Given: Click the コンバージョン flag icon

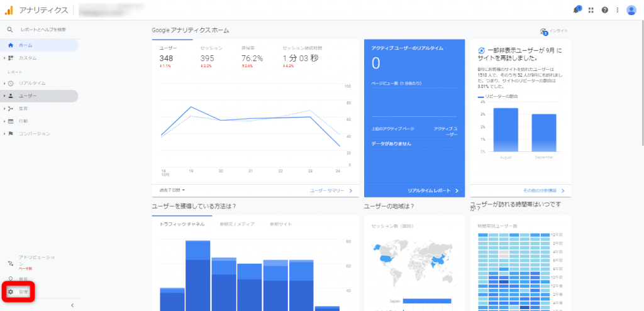Looking at the screenshot, I should pyautogui.click(x=11, y=134).
